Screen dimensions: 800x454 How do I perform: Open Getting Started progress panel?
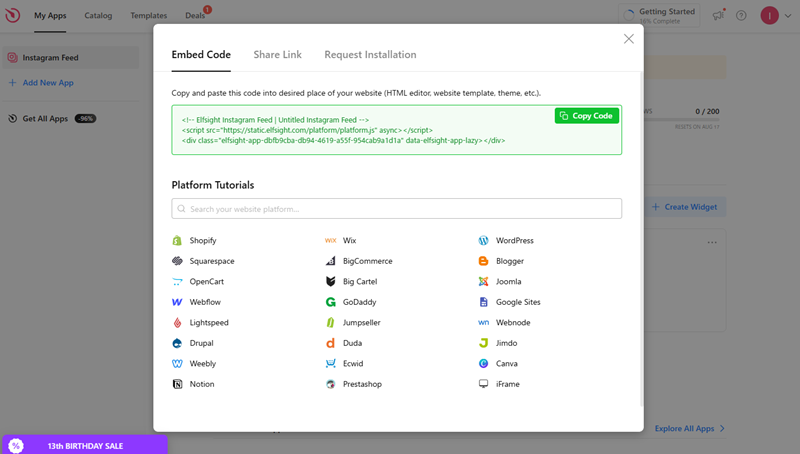(659, 15)
